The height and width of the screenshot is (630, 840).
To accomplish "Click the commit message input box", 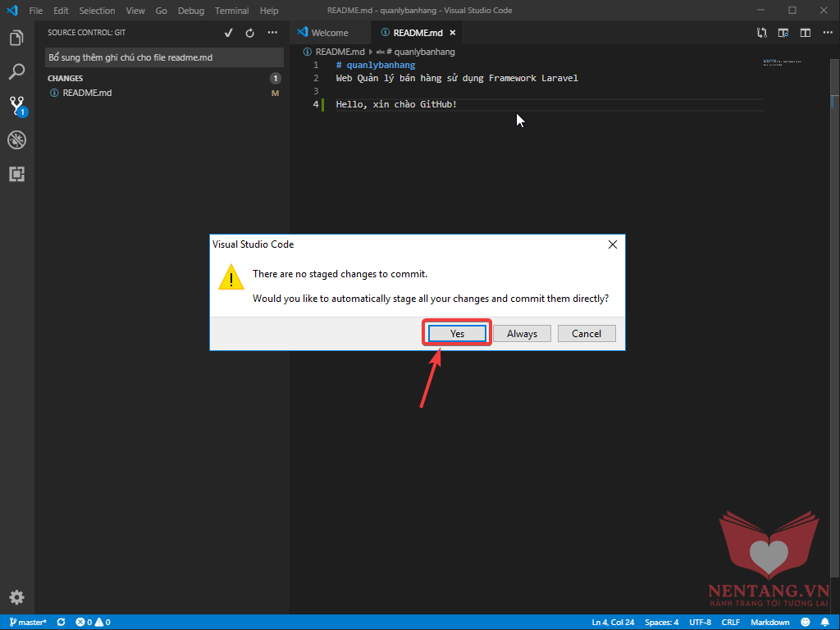I will pyautogui.click(x=164, y=58).
